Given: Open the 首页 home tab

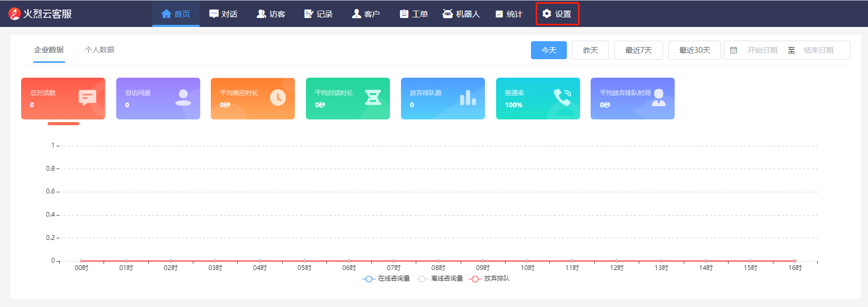Looking at the screenshot, I should pos(176,14).
